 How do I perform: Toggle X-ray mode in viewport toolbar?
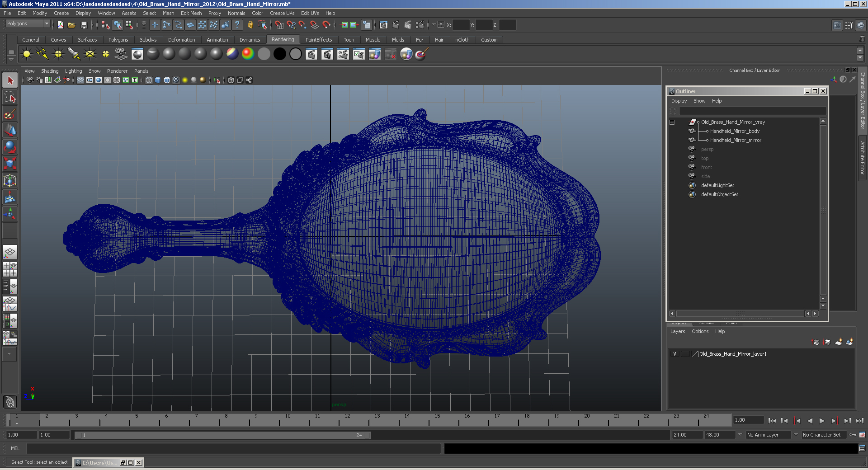(x=231, y=80)
